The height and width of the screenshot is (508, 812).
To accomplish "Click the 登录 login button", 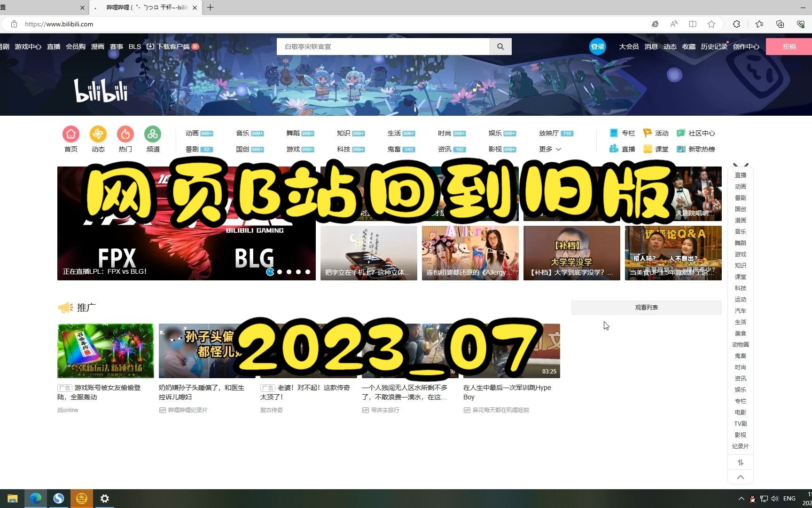I will pos(598,47).
